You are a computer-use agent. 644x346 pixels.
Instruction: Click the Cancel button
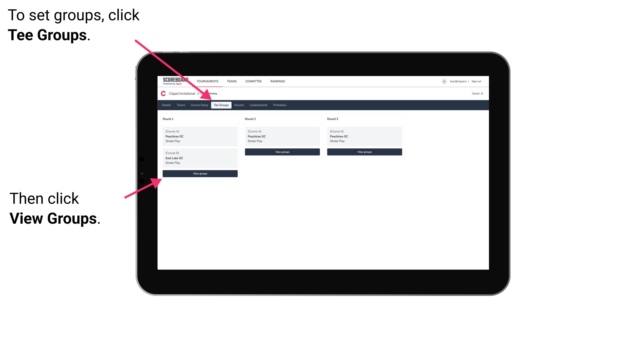pos(477,93)
